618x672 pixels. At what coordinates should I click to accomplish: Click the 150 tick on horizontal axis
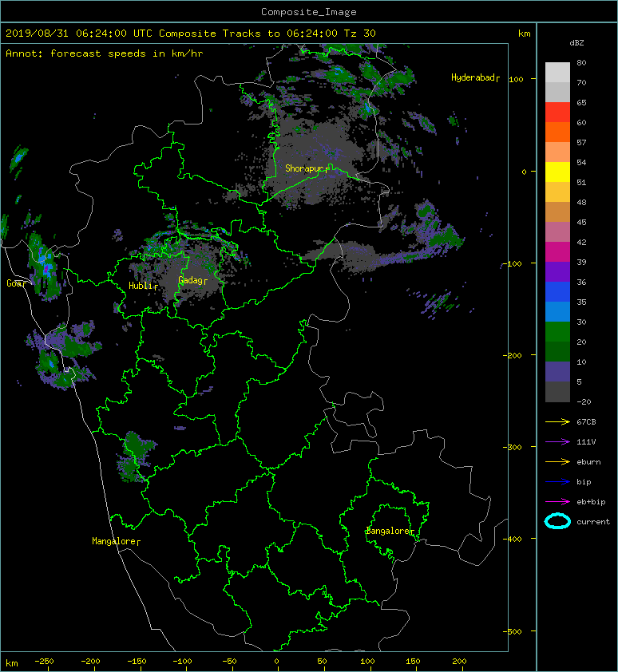click(413, 662)
